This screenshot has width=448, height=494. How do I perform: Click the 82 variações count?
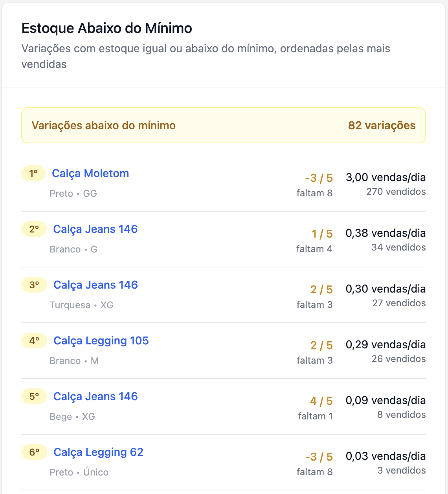pyautogui.click(x=382, y=126)
